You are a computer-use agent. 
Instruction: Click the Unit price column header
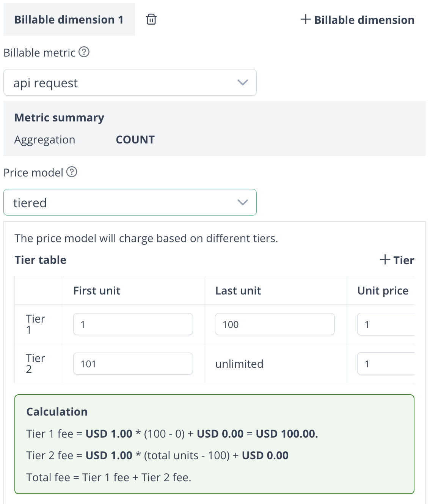[383, 291]
